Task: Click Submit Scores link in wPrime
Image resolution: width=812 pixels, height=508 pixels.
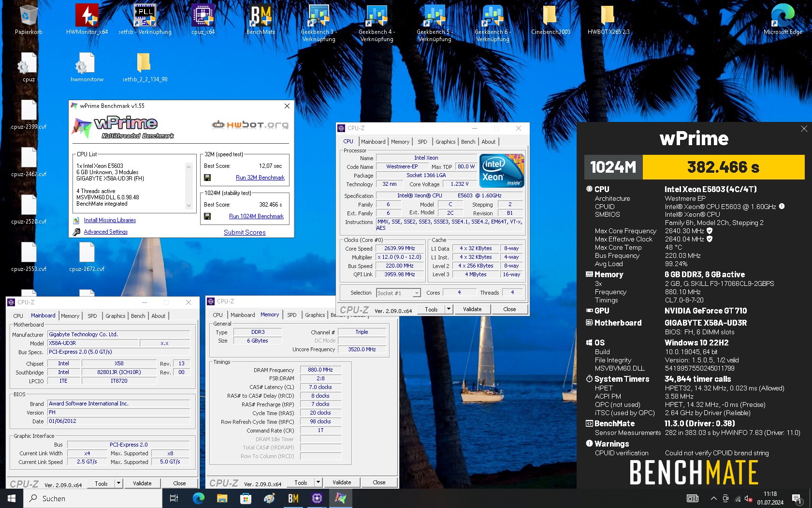Action: click(x=245, y=232)
